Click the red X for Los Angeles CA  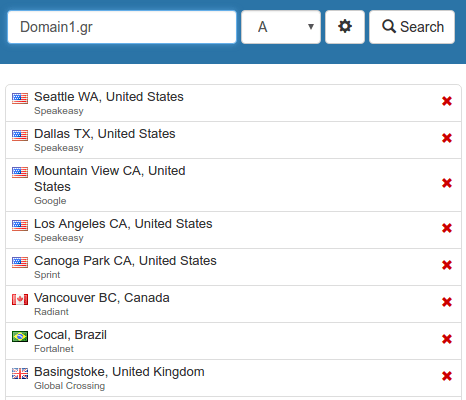(447, 228)
